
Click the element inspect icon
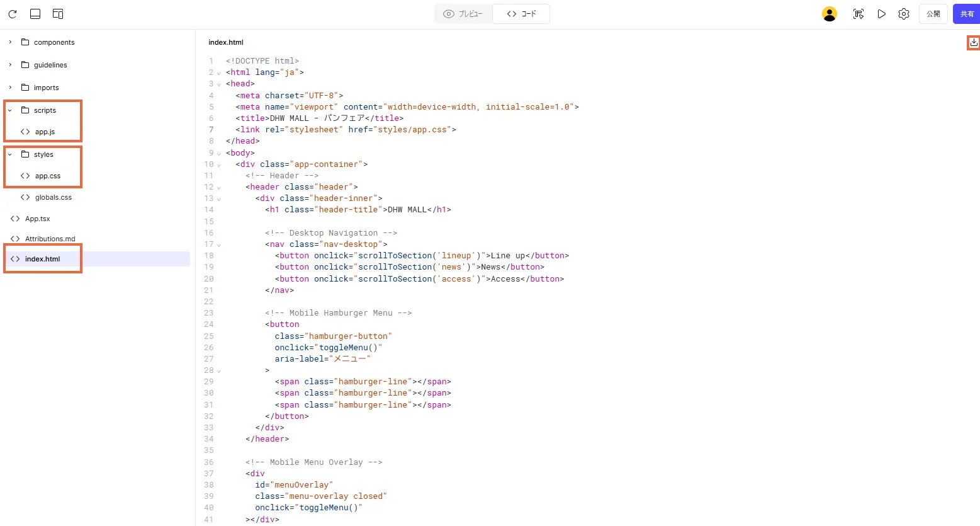858,14
